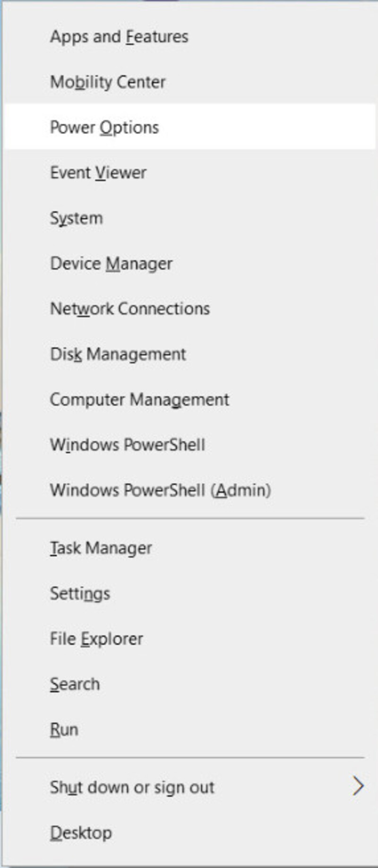
Task: Open Settings from the menu
Action: click(189, 593)
